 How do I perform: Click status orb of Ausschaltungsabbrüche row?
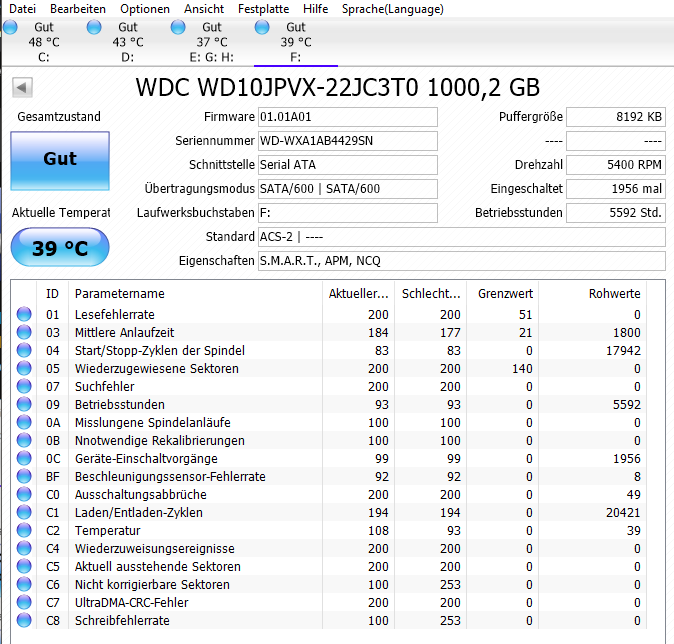24,494
